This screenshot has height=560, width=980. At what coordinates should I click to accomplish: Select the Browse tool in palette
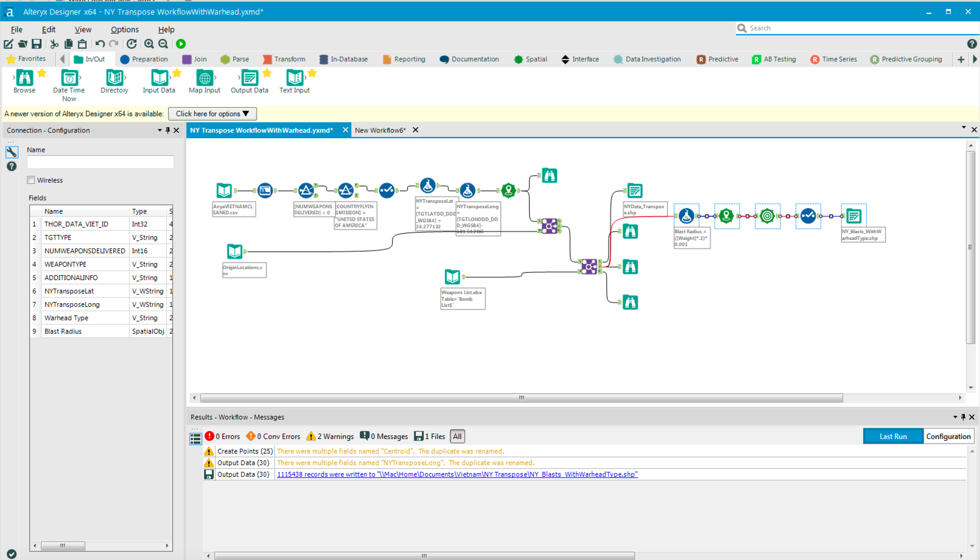(x=25, y=81)
